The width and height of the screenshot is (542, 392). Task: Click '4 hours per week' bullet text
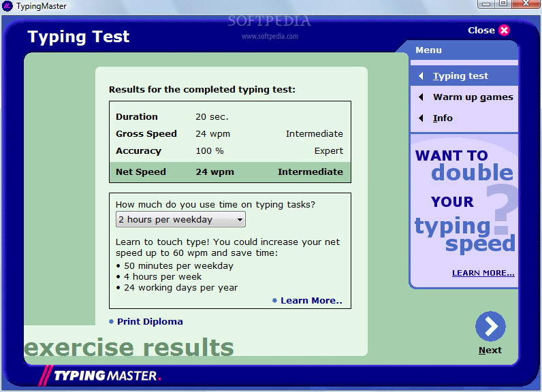pos(163,277)
